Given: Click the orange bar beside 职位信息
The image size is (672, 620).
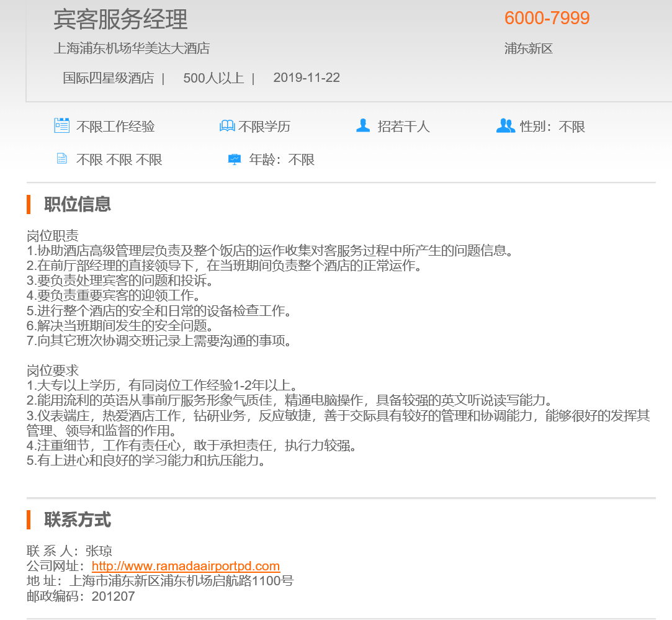Looking at the screenshot, I should tap(29, 204).
